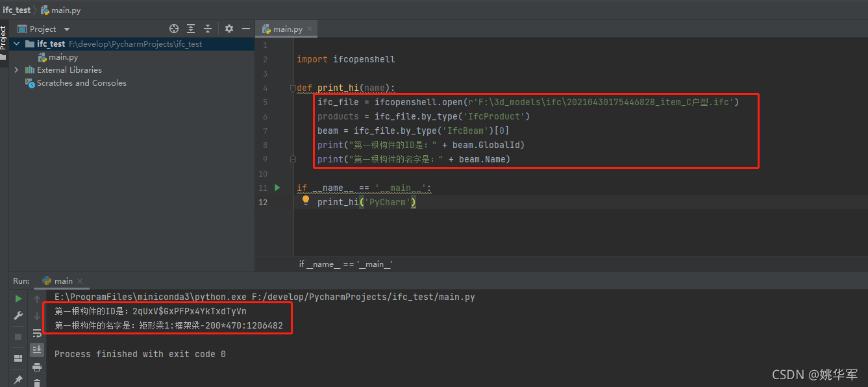This screenshot has width=868, height=387.
Task: Click 'beam = ifc_file.by_type' line
Action: point(414,131)
